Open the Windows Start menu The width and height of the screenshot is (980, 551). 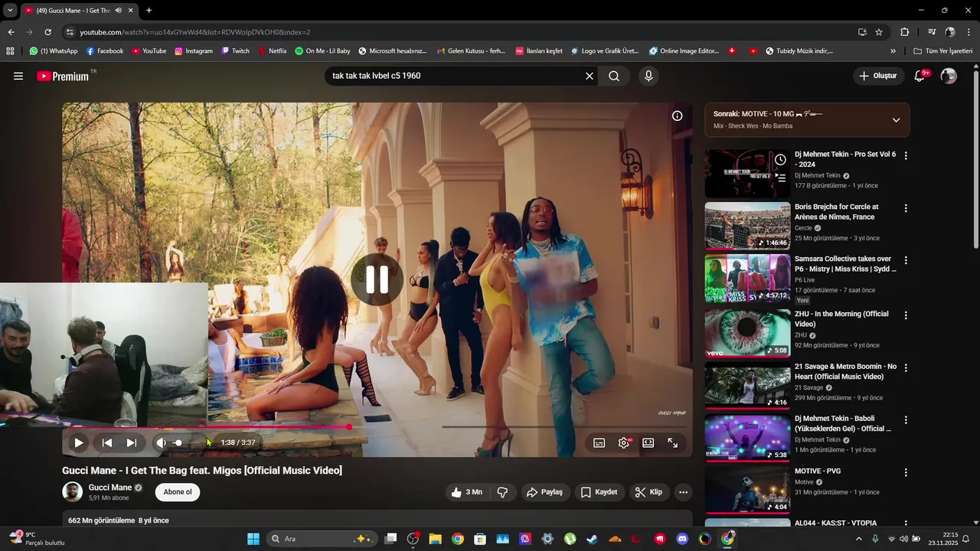point(253,539)
